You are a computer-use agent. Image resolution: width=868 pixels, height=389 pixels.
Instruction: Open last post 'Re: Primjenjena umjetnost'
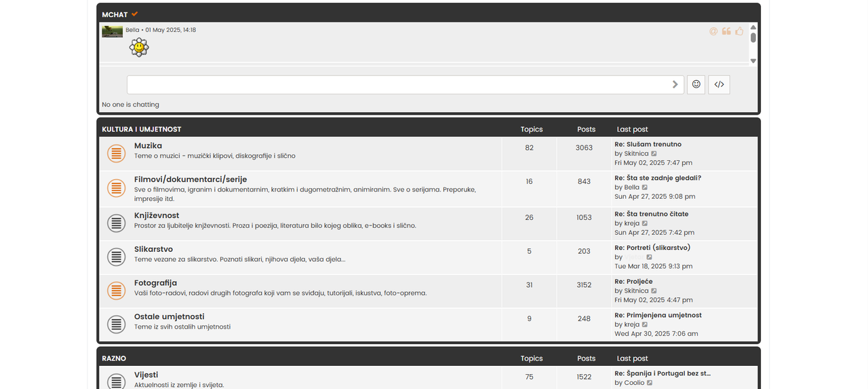(x=658, y=315)
